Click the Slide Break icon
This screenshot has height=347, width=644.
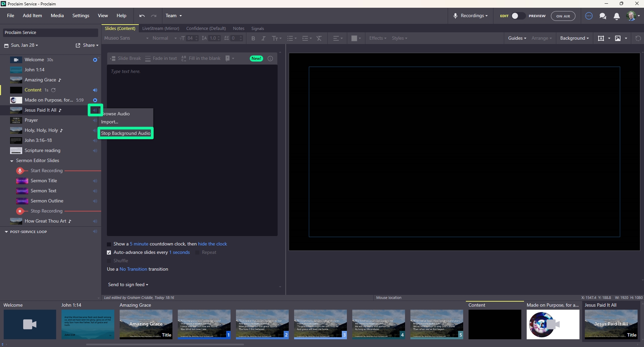point(113,59)
